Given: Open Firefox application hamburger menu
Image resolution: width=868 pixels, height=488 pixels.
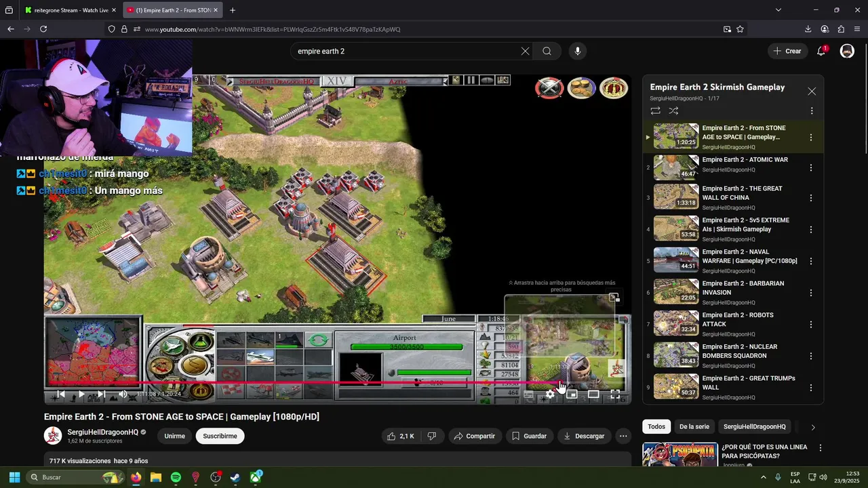Looking at the screenshot, I should pos(857,29).
